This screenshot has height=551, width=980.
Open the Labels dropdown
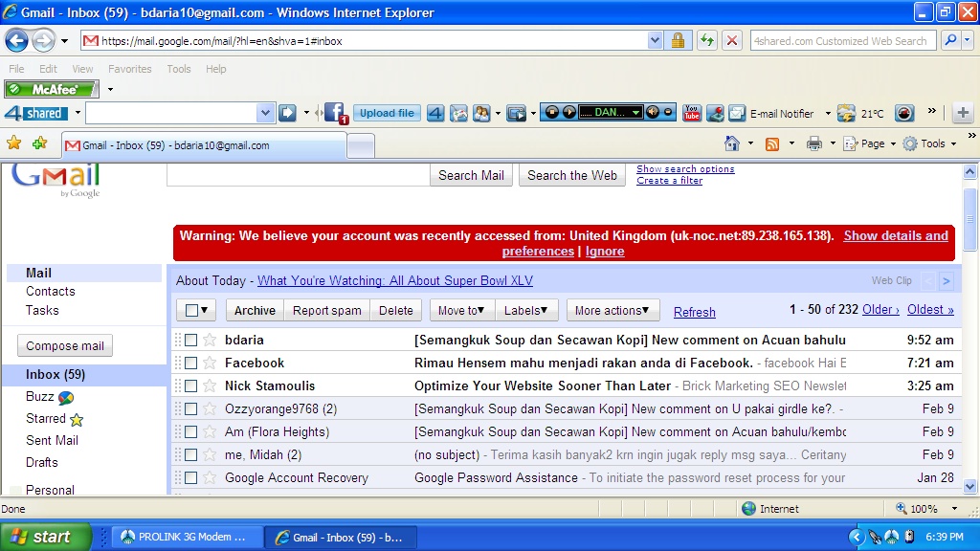coord(526,311)
